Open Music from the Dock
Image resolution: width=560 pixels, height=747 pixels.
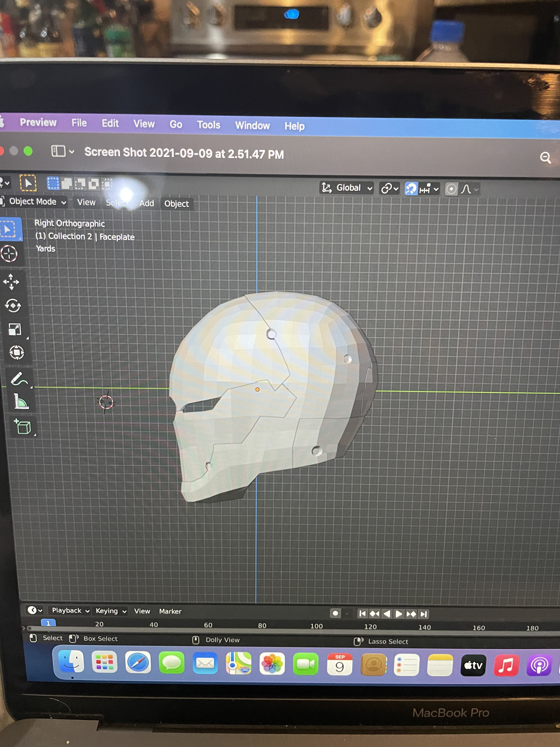click(506, 666)
